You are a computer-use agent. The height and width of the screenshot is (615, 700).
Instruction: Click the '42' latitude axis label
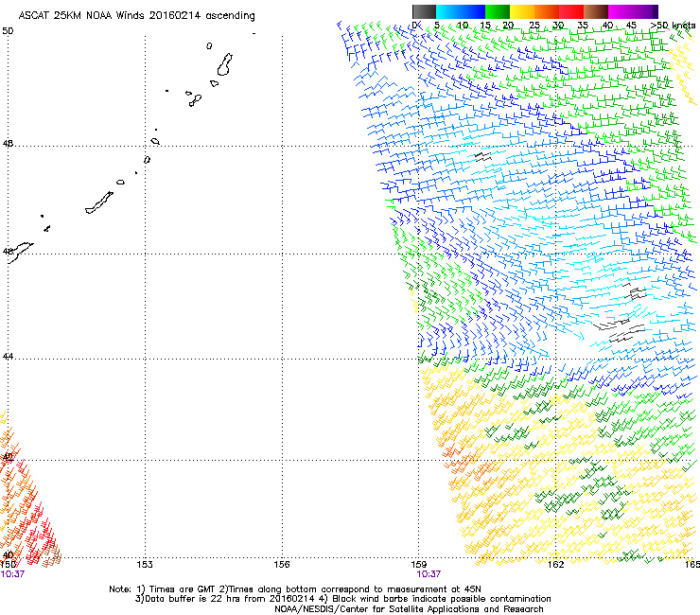8,457
